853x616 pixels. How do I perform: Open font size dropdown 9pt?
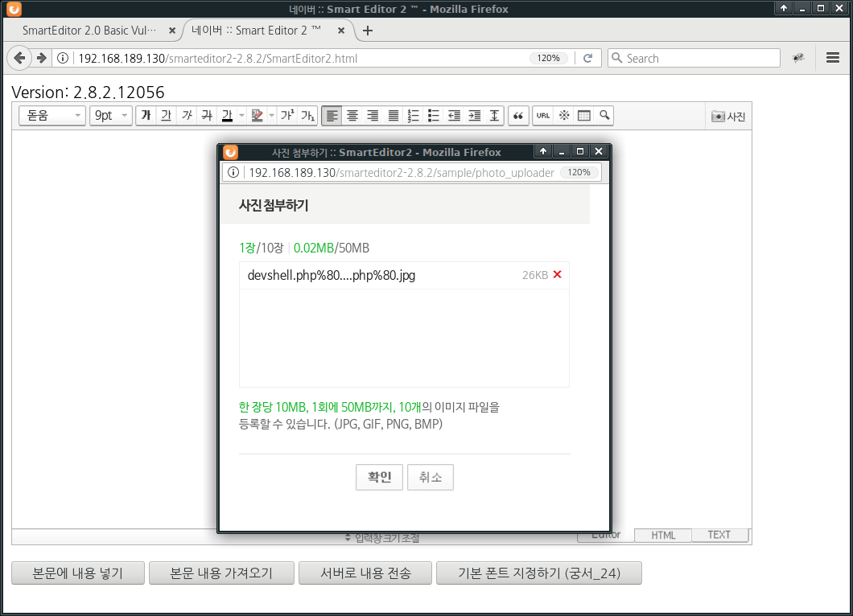pos(111,115)
